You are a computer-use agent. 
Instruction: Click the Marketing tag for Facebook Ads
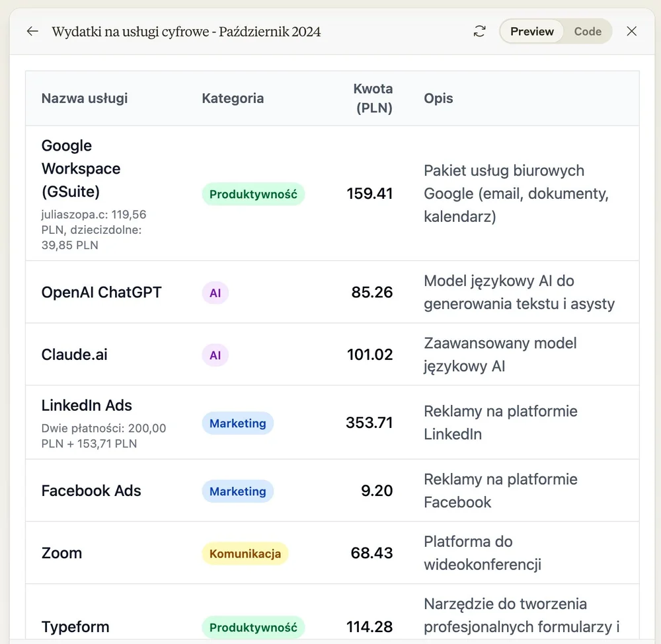(x=237, y=491)
